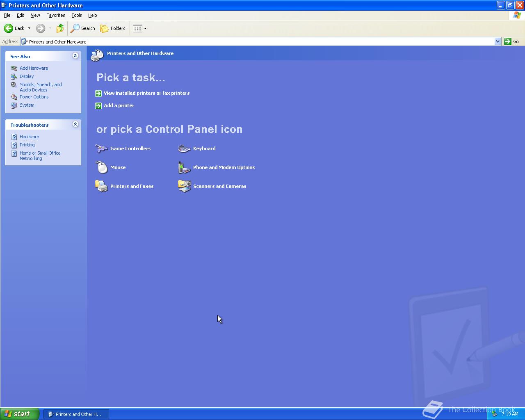Click the Power Options icon in See Also
Viewport: 525px width, 420px height.
tap(14, 97)
